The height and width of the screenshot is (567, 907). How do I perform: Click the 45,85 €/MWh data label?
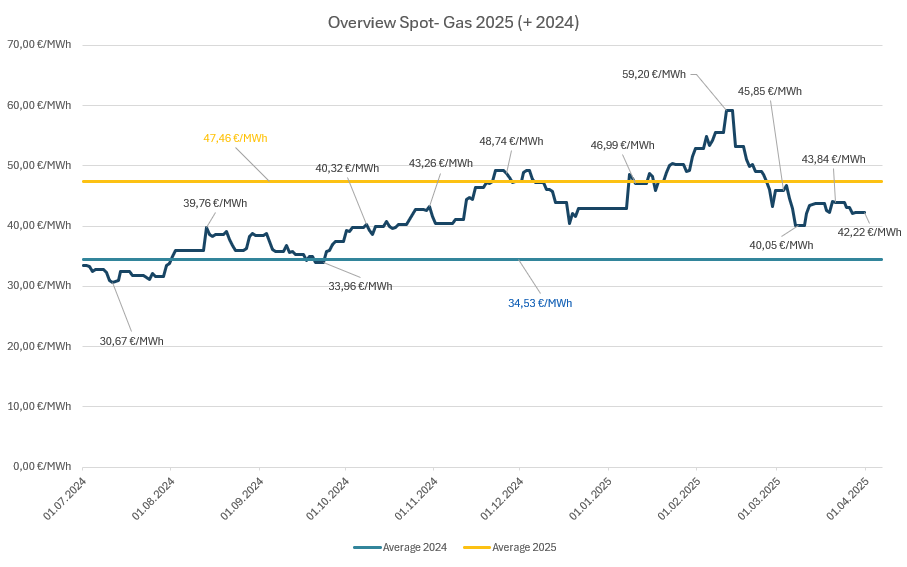point(769,91)
